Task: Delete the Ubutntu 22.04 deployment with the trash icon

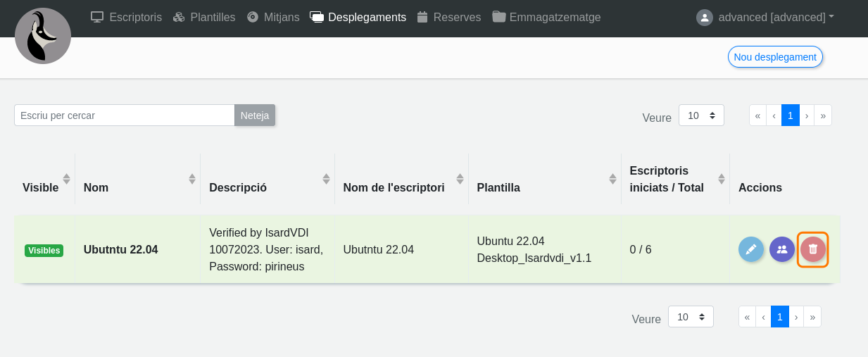Action: [813, 249]
